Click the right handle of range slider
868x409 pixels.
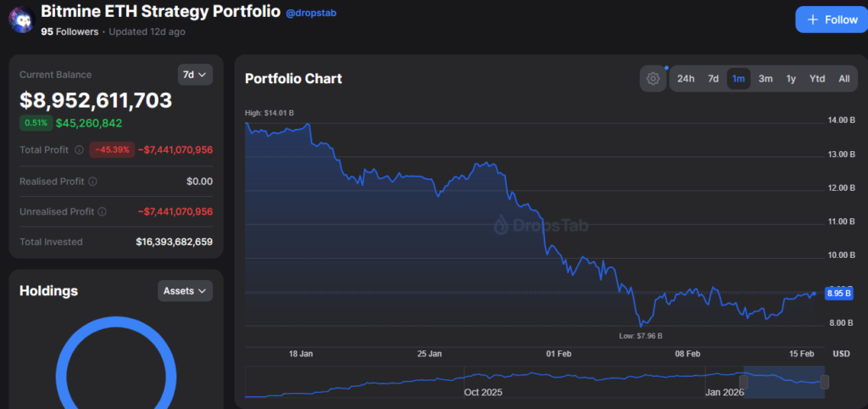pyautogui.click(x=825, y=382)
